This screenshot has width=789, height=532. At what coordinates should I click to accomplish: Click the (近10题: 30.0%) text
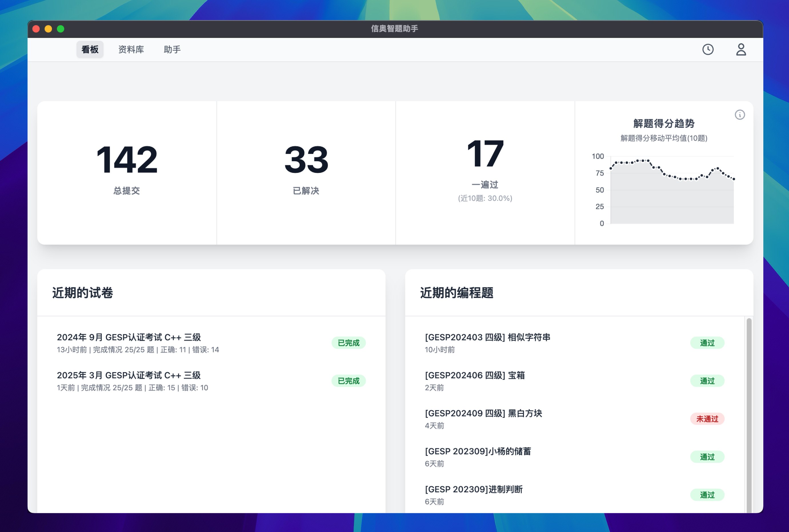pos(485,198)
